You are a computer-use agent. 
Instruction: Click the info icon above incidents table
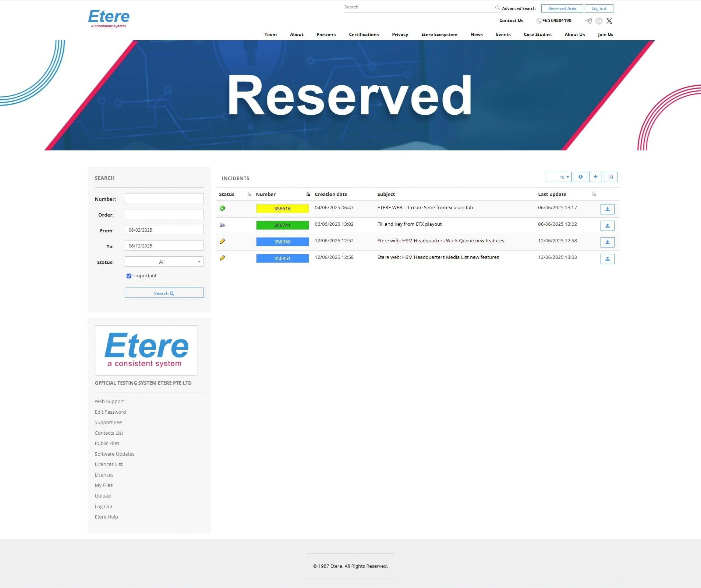point(580,177)
